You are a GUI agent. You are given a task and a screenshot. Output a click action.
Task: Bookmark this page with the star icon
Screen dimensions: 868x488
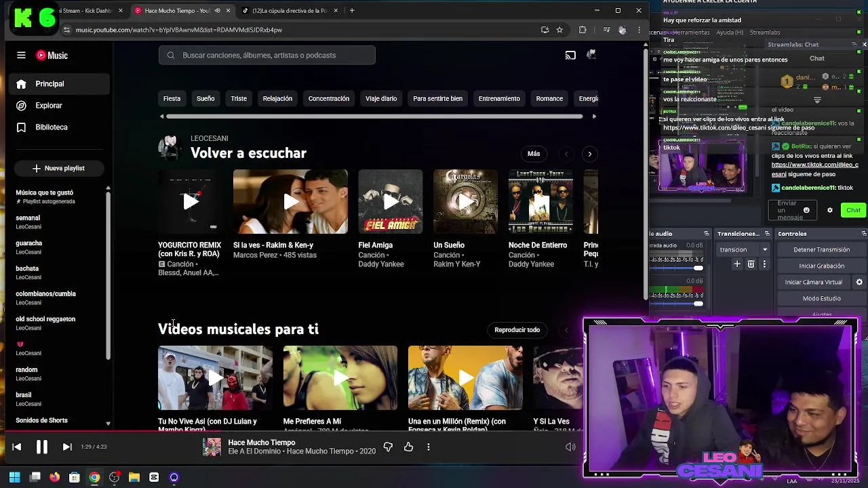(559, 30)
